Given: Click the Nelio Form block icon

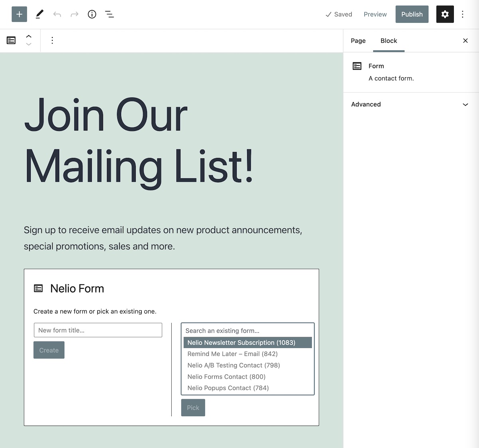Looking at the screenshot, I should (x=38, y=288).
